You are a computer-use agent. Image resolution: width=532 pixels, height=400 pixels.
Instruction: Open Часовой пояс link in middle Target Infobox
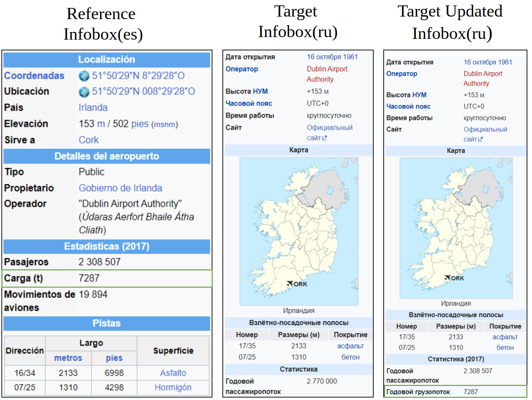tap(249, 103)
